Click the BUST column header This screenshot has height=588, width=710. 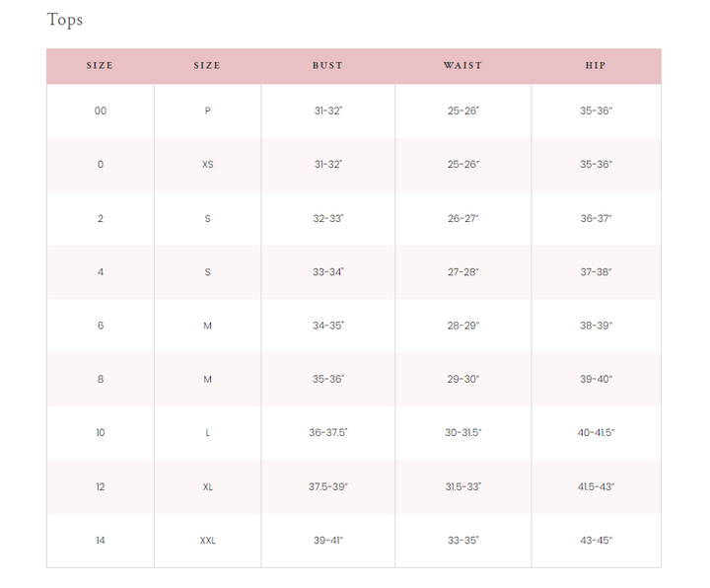click(327, 66)
